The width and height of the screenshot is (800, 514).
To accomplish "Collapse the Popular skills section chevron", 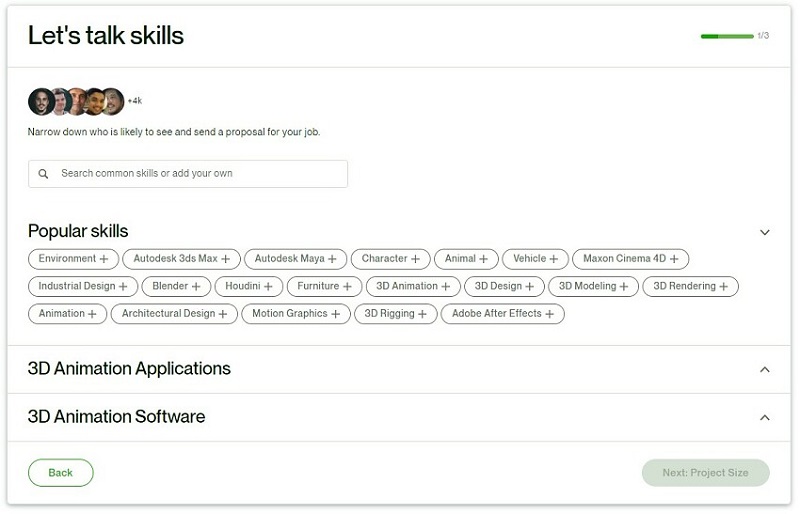I will coord(764,233).
